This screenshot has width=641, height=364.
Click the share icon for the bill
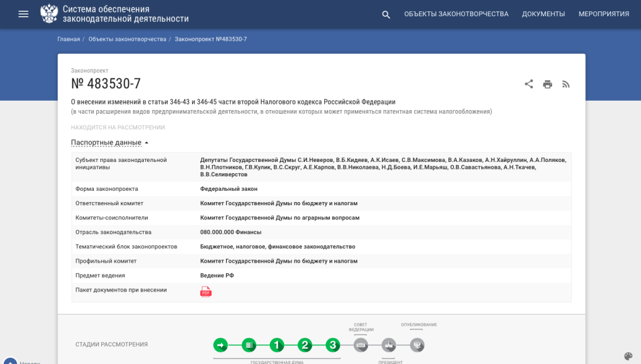click(529, 84)
